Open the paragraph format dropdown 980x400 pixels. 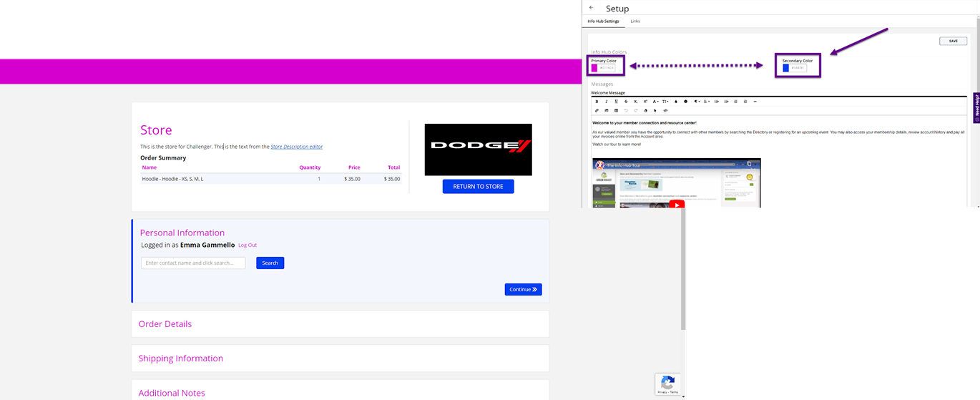click(697, 102)
